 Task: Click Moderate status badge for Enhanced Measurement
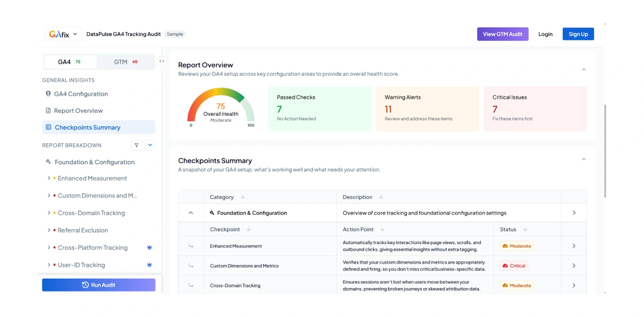point(517,246)
